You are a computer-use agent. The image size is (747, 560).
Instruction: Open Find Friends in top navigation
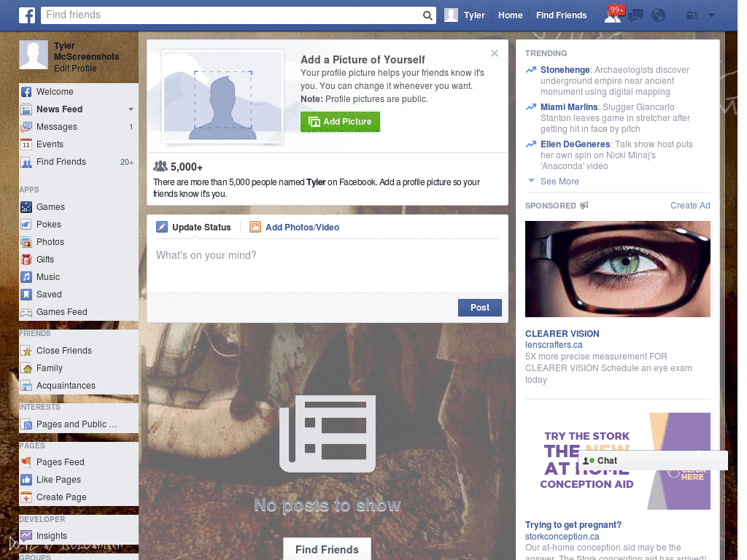(x=561, y=15)
